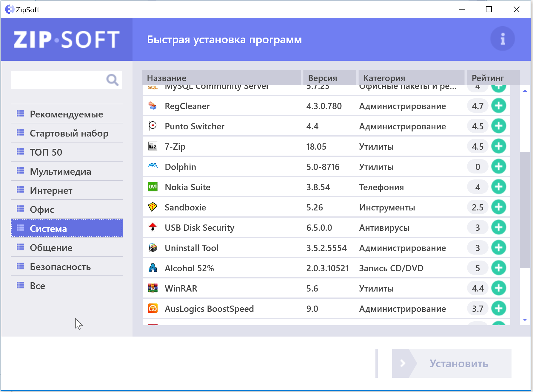Image resolution: width=533 pixels, height=392 pixels.
Task: Add WinRAR using the green plus
Action: [x=499, y=288]
